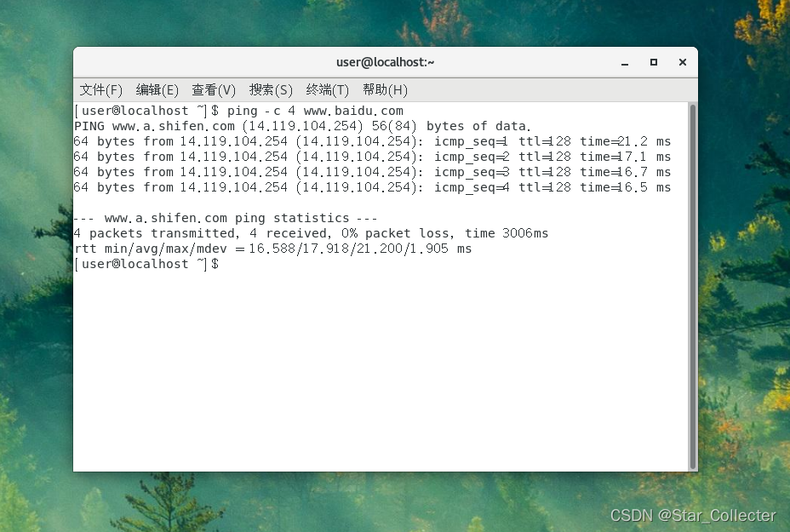Click the terminal vertical scrollbar

point(693,286)
